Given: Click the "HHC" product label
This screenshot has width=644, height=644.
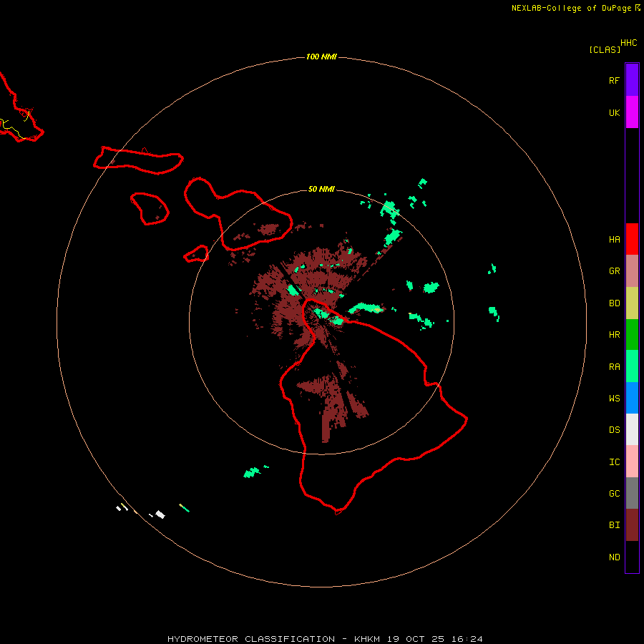Looking at the screenshot, I should click(x=628, y=43).
